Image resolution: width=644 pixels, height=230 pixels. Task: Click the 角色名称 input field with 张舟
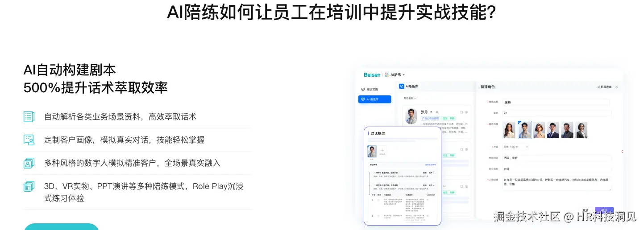click(556, 102)
